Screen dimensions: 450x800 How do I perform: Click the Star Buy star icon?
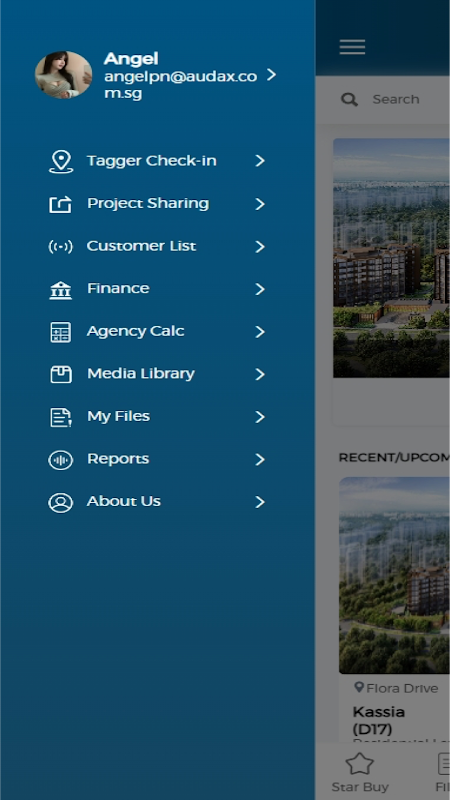point(360,764)
